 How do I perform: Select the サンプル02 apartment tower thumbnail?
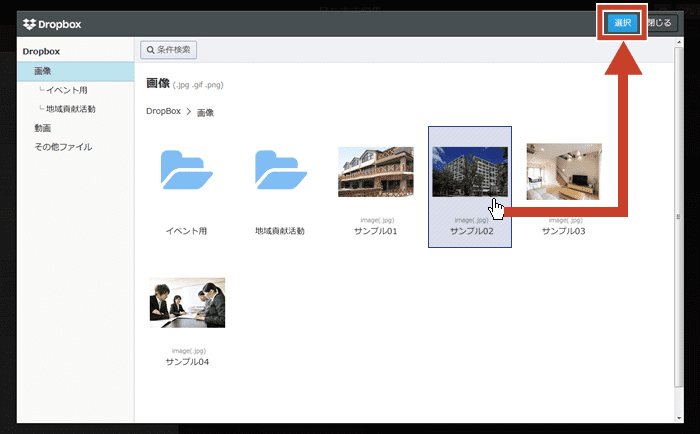[470, 172]
